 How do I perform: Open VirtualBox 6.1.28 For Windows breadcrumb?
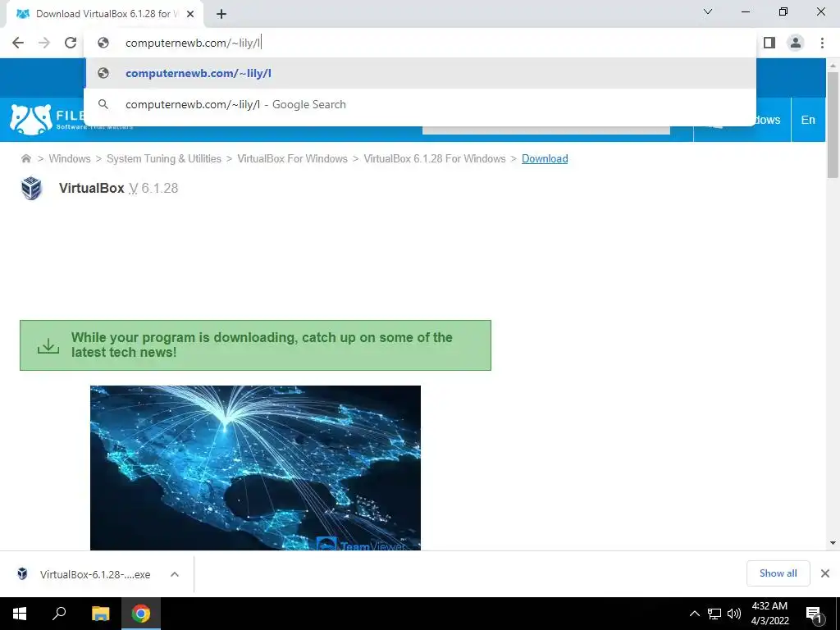click(435, 158)
